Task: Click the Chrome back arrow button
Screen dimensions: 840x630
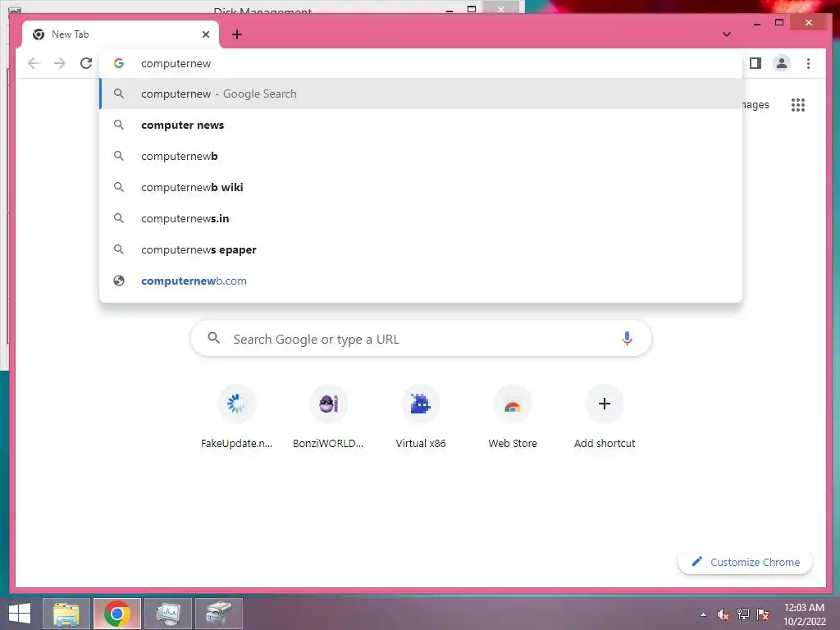Action: (x=34, y=63)
